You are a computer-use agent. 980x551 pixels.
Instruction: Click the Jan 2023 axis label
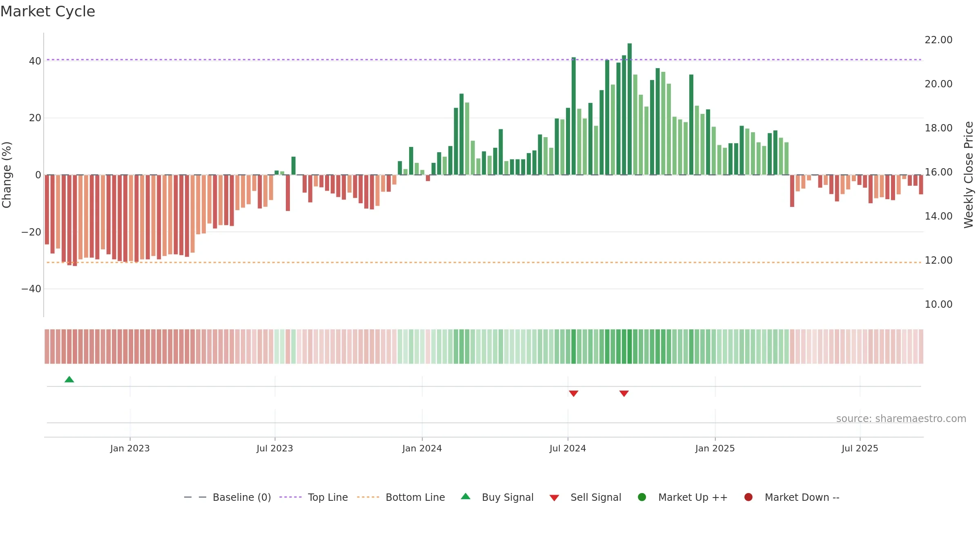130,449
